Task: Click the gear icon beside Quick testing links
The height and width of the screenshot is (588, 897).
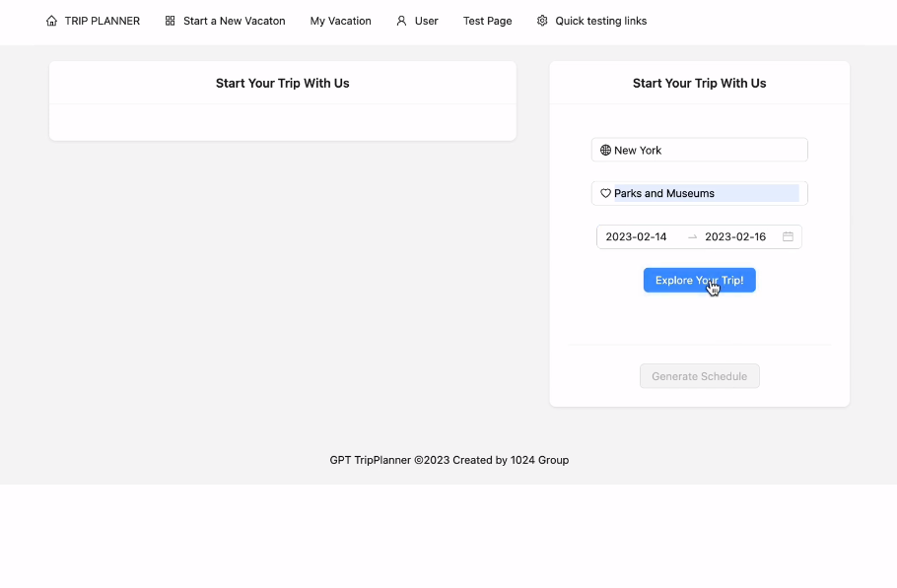Action: tap(542, 21)
